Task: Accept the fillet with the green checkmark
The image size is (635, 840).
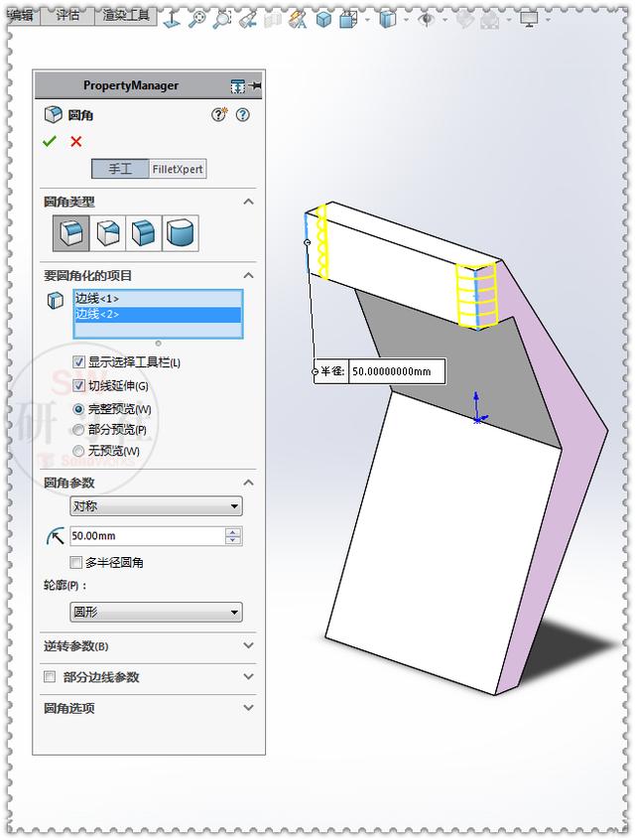Action: [50, 141]
